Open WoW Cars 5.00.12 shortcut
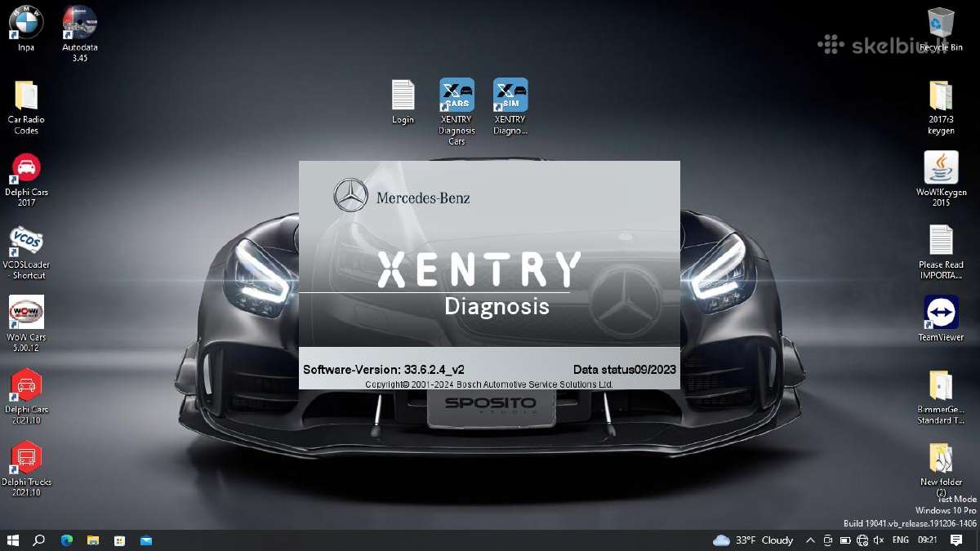Image resolution: width=980 pixels, height=551 pixels. [x=26, y=325]
